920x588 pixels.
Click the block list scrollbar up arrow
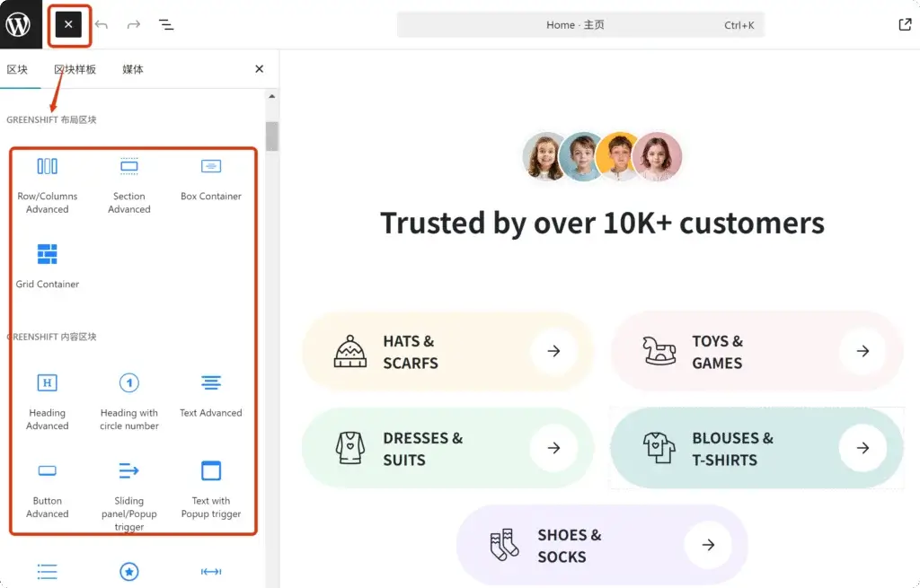272,97
